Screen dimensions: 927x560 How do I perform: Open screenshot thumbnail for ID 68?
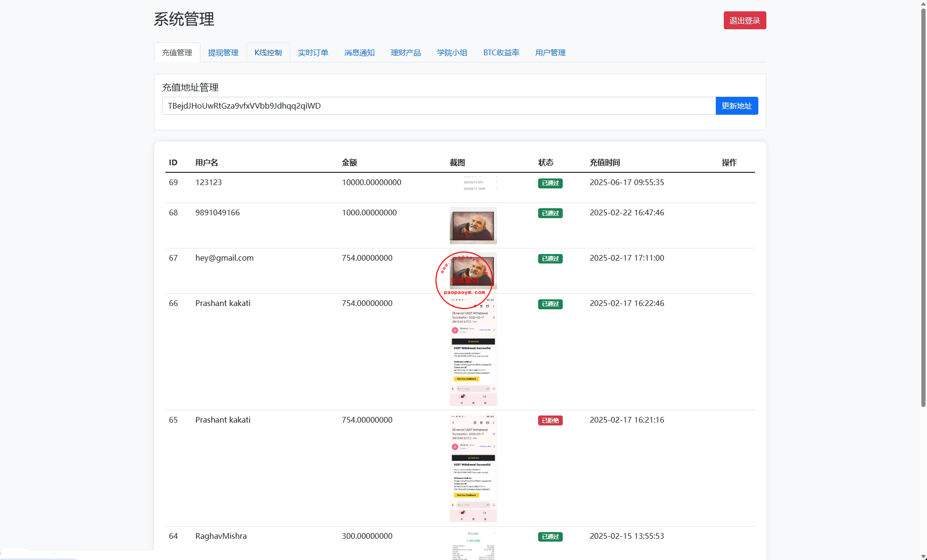pyautogui.click(x=473, y=225)
